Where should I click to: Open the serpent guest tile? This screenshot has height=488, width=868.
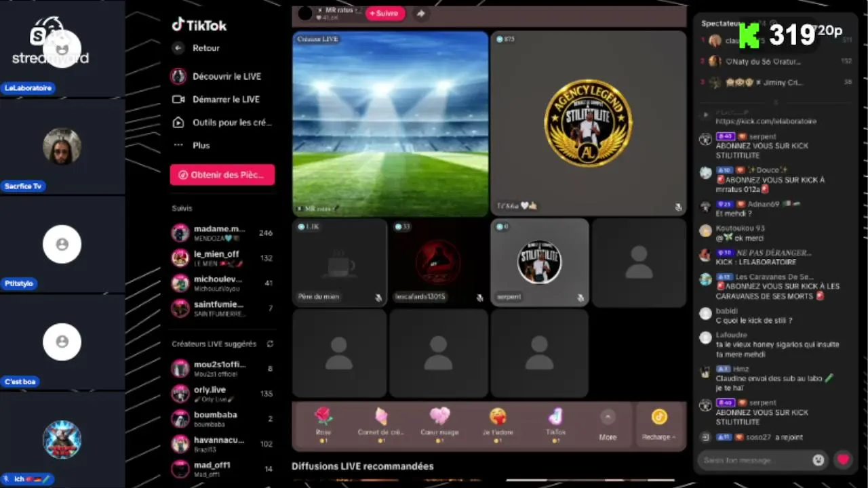pyautogui.click(x=540, y=262)
